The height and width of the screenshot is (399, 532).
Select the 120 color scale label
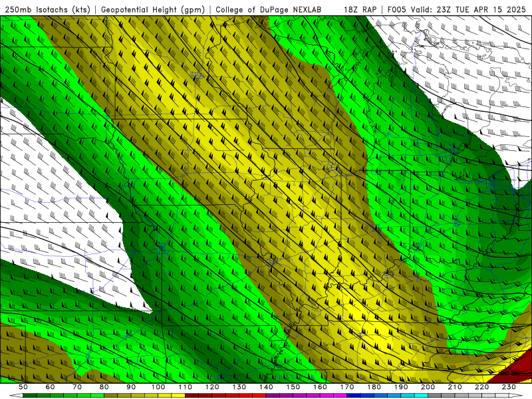click(x=212, y=387)
